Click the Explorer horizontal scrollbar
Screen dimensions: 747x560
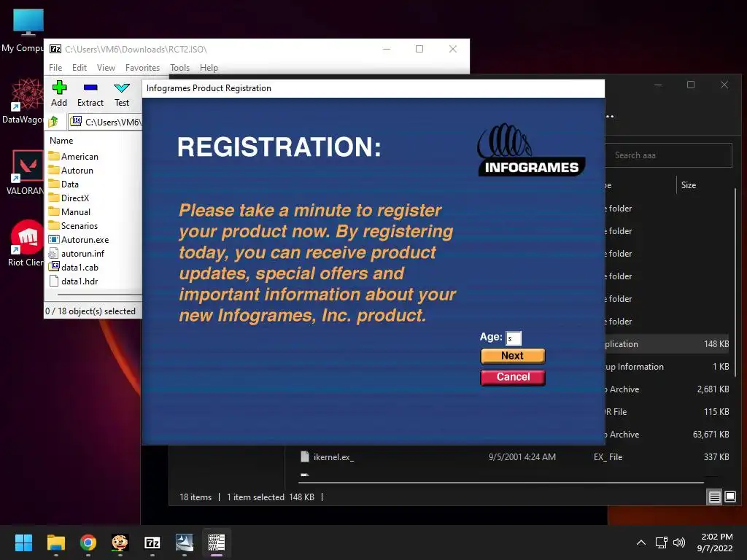pos(501,483)
